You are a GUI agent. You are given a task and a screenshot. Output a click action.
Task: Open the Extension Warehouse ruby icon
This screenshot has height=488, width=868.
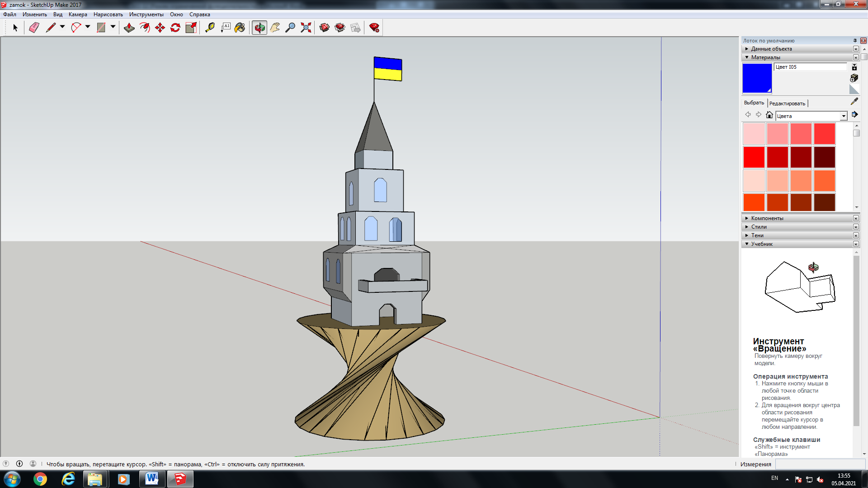tap(374, 28)
